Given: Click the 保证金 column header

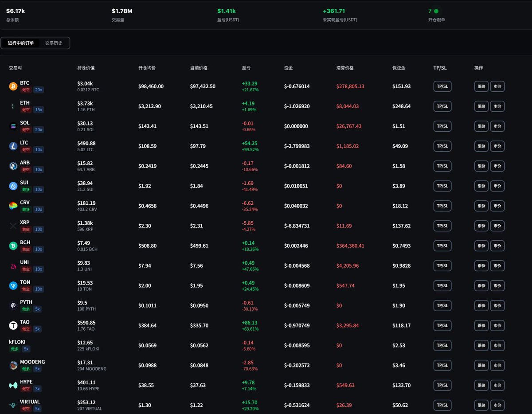Looking at the screenshot, I should click(x=399, y=68).
